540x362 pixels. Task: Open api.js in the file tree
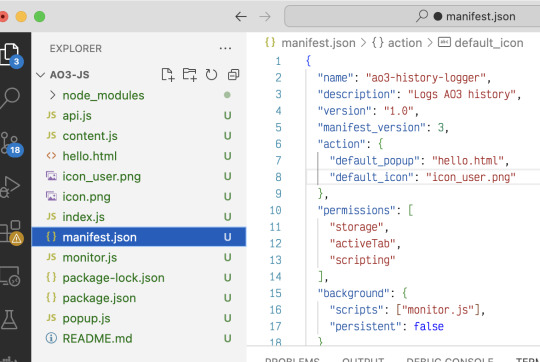point(138,115)
